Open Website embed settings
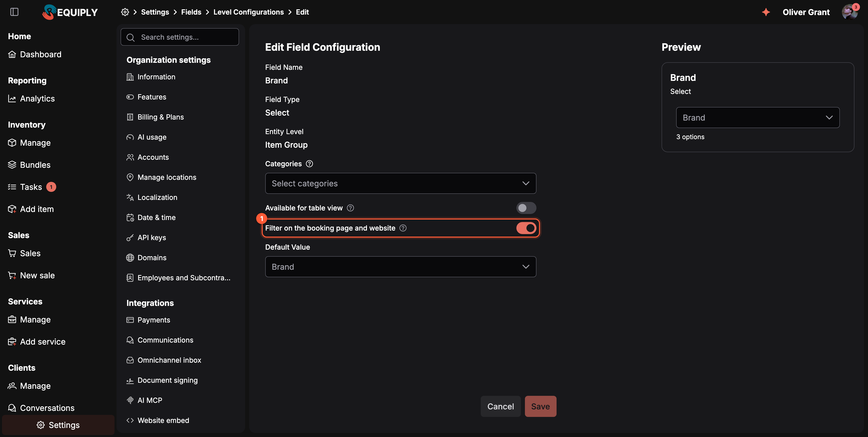This screenshot has height=437, width=868. (x=158, y=420)
